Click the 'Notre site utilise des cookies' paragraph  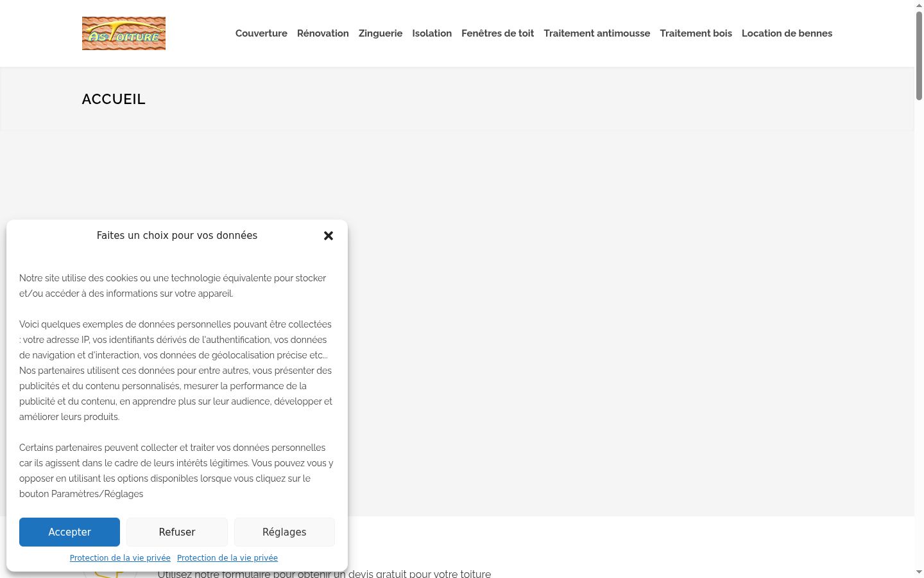173,286
